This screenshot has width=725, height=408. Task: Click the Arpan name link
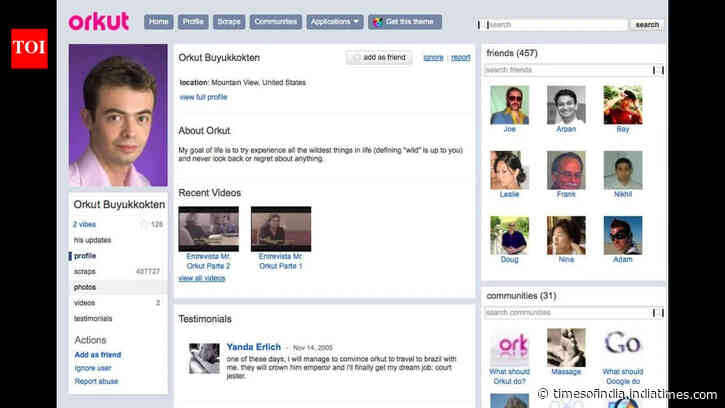coord(566,130)
